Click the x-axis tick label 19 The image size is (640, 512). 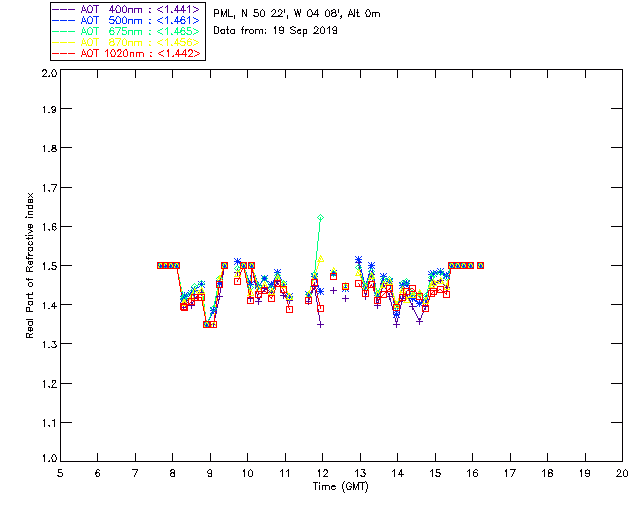585,473
